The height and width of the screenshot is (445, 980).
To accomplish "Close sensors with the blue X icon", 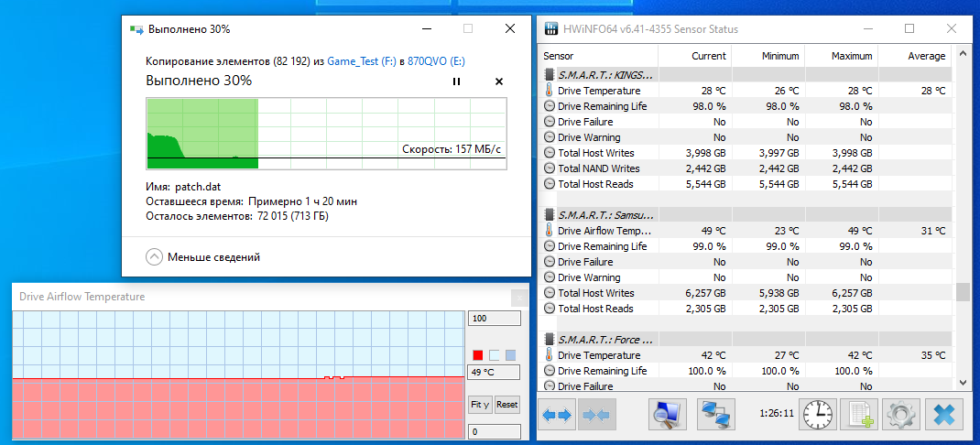I will 943,415.
